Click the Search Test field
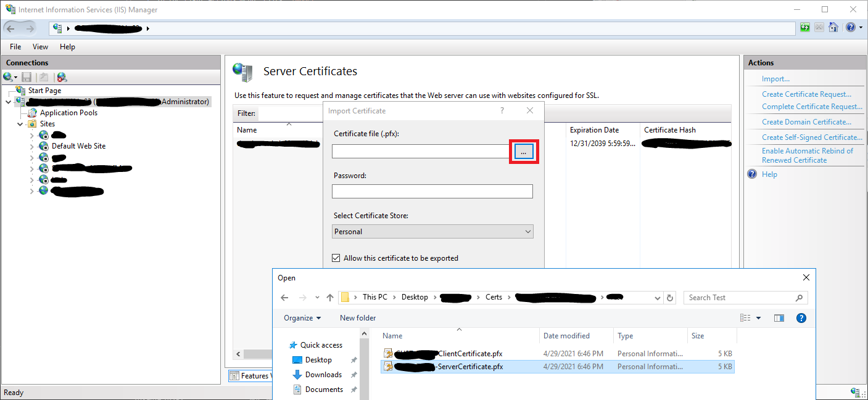The image size is (868, 400). click(745, 298)
